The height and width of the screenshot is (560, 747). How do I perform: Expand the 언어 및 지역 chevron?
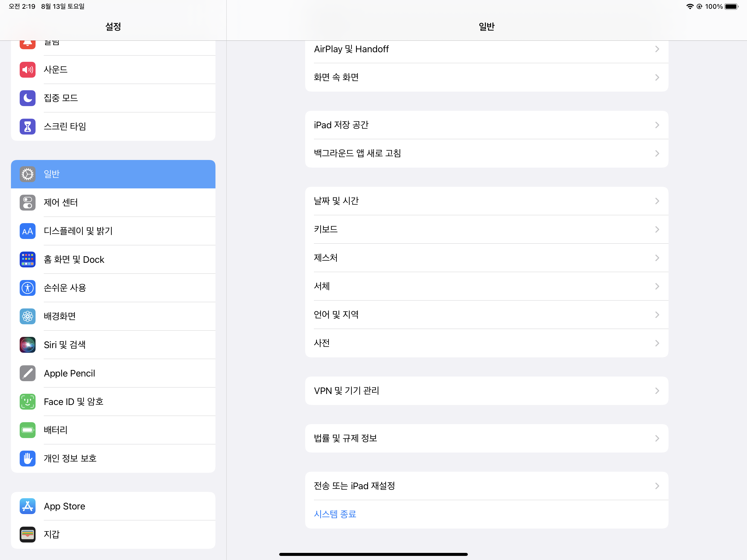click(x=657, y=315)
